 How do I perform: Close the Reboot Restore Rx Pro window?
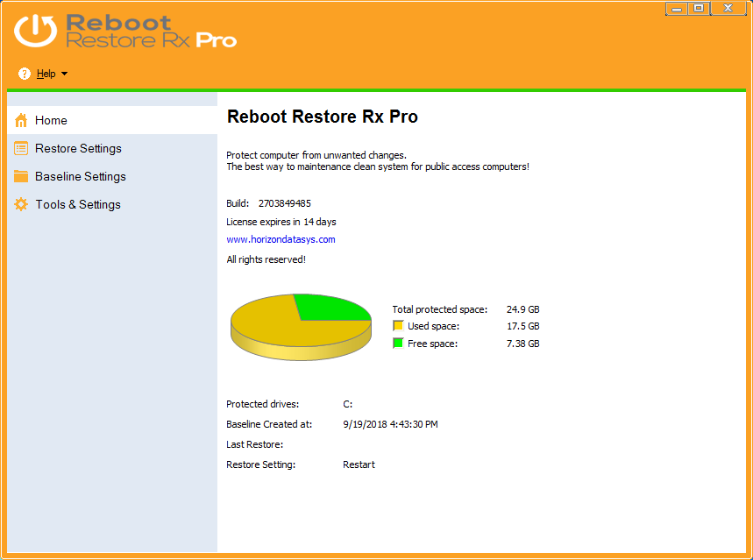tap(728, 9)
